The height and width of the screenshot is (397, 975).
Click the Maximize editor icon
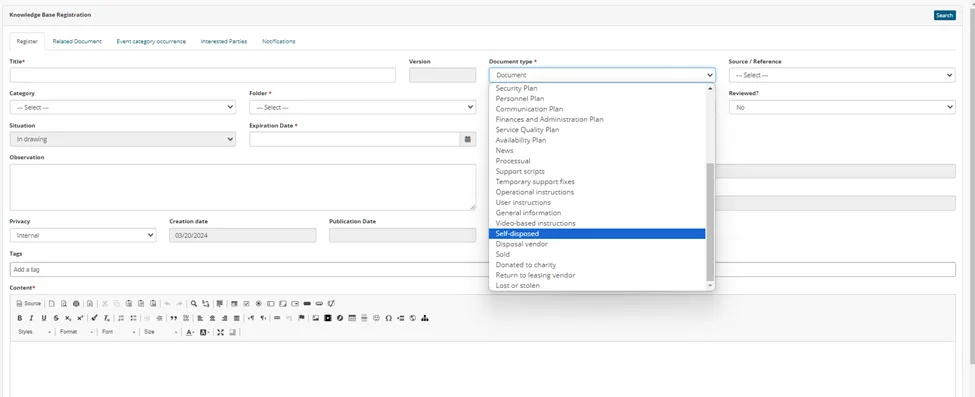pyautogui.click(x=220, y=332)
